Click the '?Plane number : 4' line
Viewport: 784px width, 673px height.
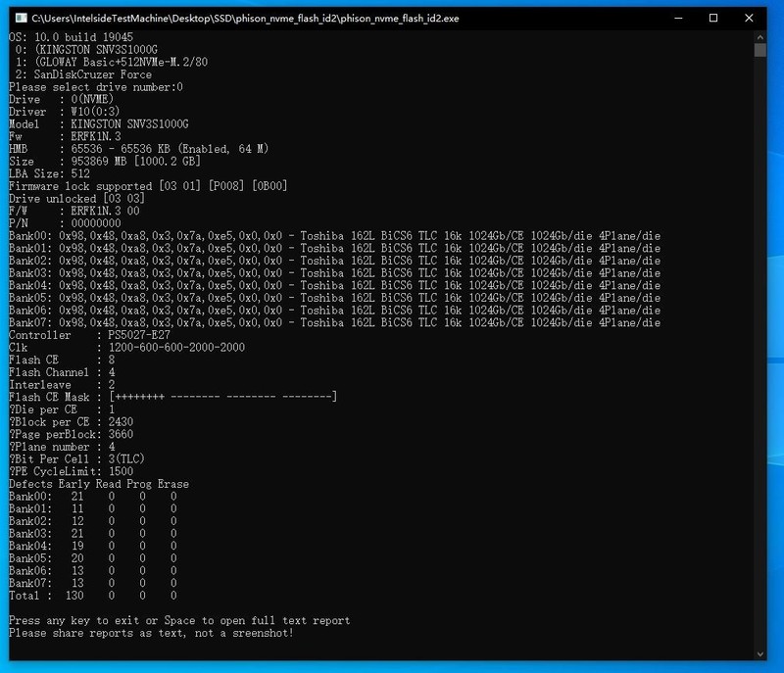(62, 447)
